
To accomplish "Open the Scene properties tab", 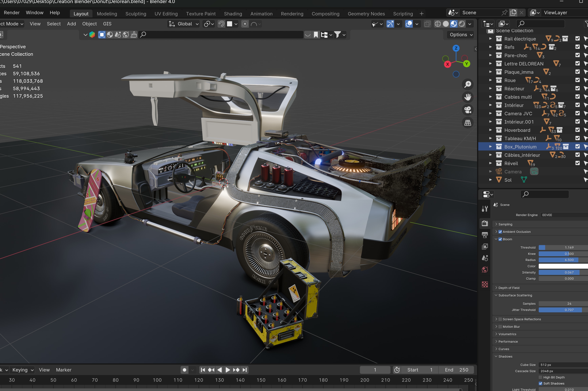I will 485,258.
